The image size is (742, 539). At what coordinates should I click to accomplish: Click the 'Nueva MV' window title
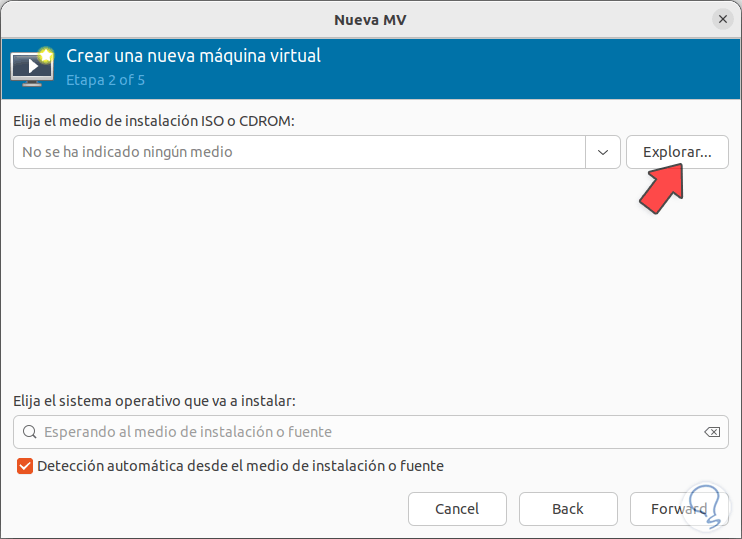pyautogui.click(x=370, y=19)
